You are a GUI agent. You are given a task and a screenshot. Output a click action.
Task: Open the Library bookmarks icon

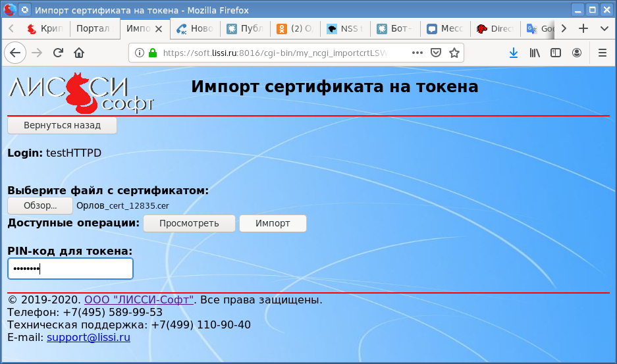[535, 53]
